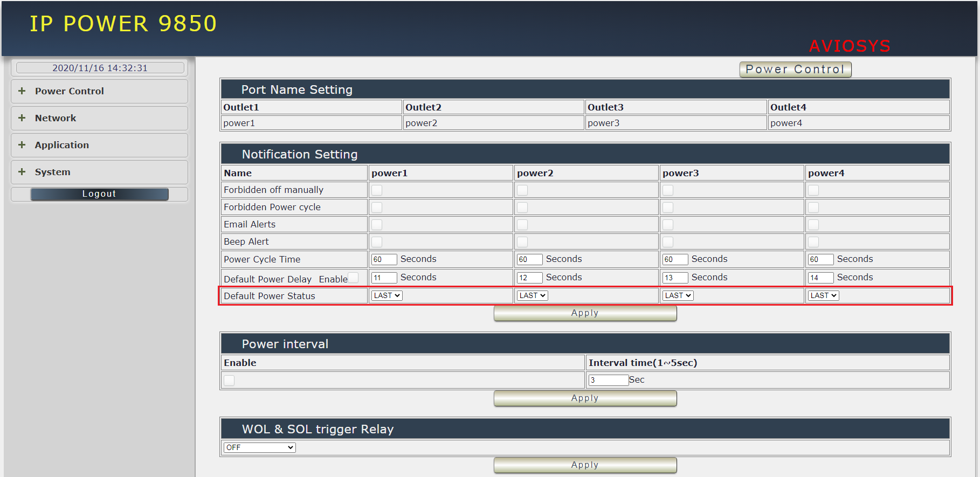
Task: Enable Beep Alert for power3
Action: tap(668, 241)
